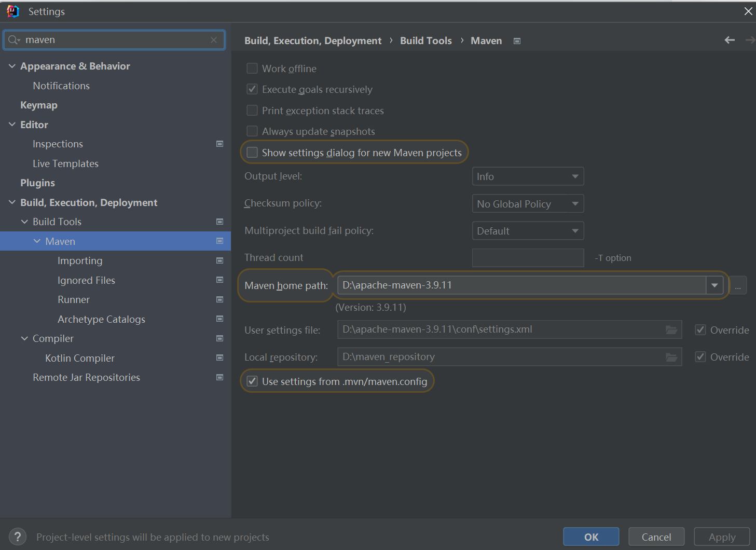Open Plugins settings page
Image resolution: width=756 pixels, height=550 pixels.
[37, 183]
